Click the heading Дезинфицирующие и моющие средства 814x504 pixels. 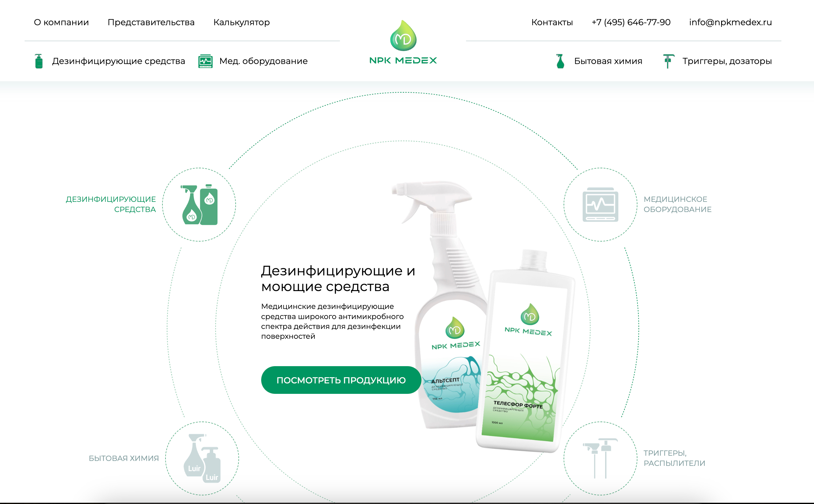point(338,278)
